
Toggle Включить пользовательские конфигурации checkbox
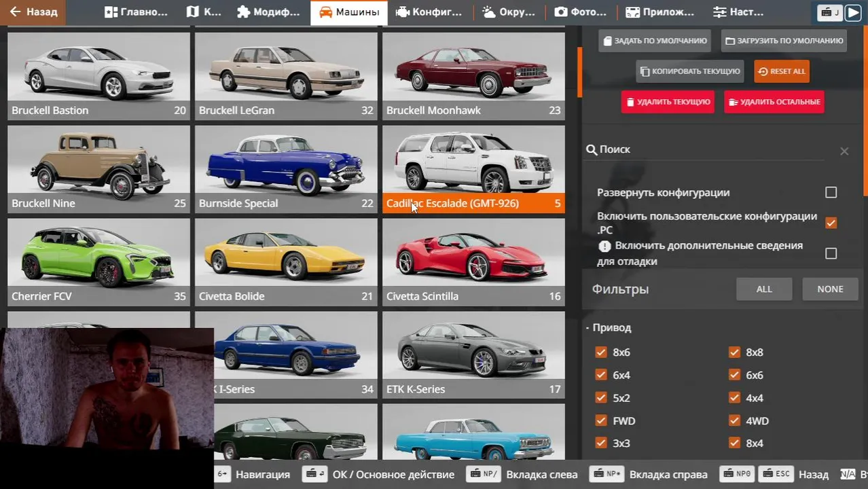[831, 223]
